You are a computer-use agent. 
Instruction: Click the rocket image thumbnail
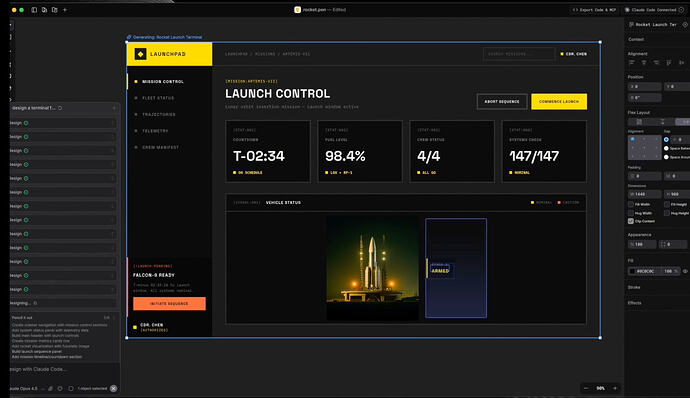pyautogui.click(x=373, y=267)
